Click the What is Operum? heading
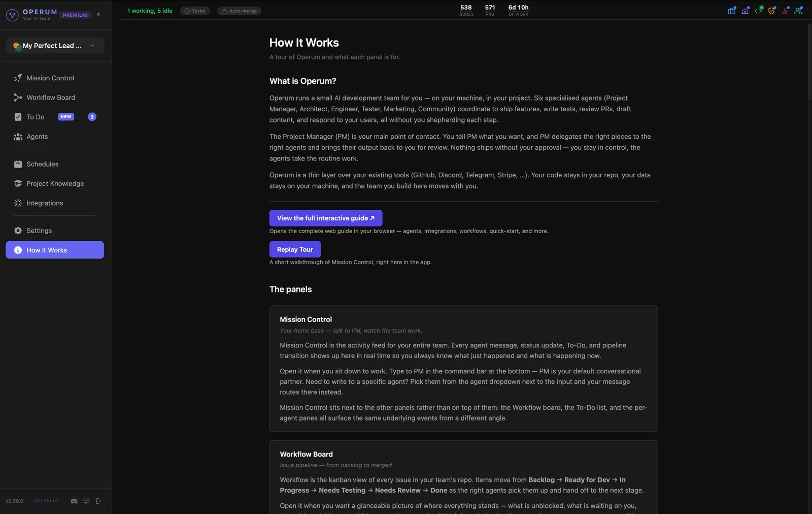Screen dimensions: 812x514 coord(302,81)
